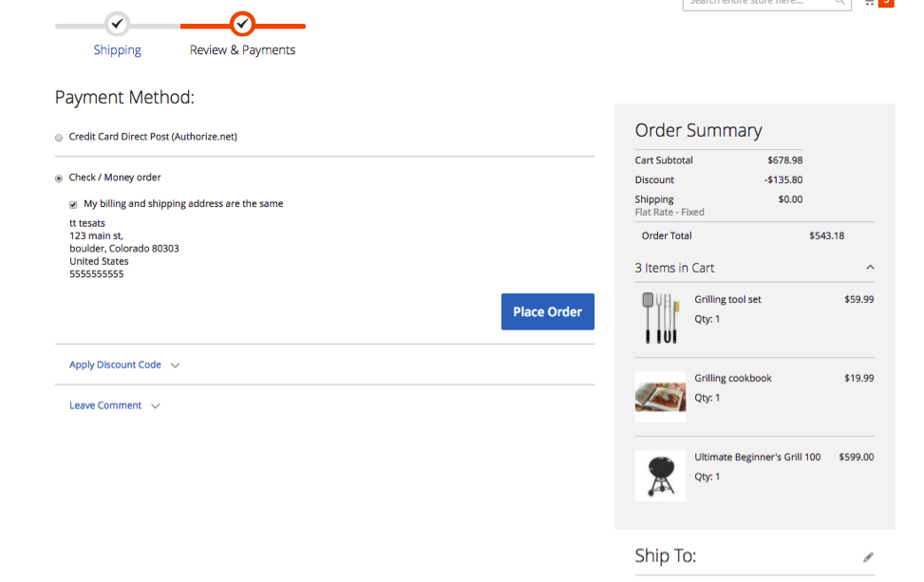The image size is (924, 582).
Task: Click the Grilling cookbook thumbnail
Action: 660,395
